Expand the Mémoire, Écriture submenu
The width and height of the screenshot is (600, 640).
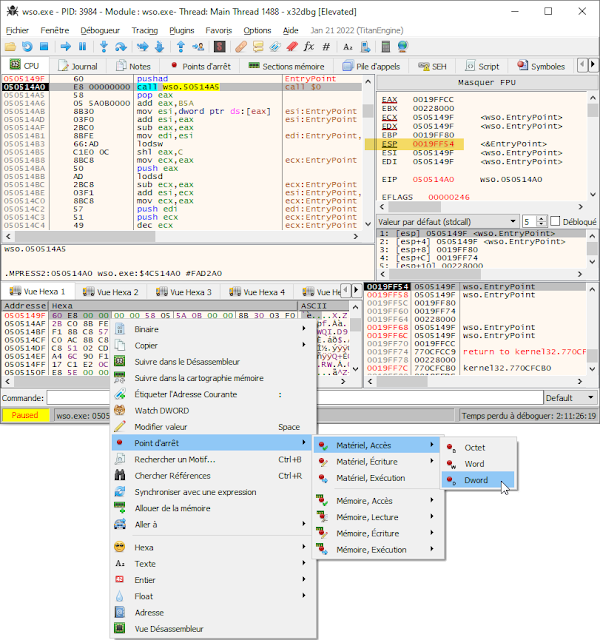[x=378, y=533]
